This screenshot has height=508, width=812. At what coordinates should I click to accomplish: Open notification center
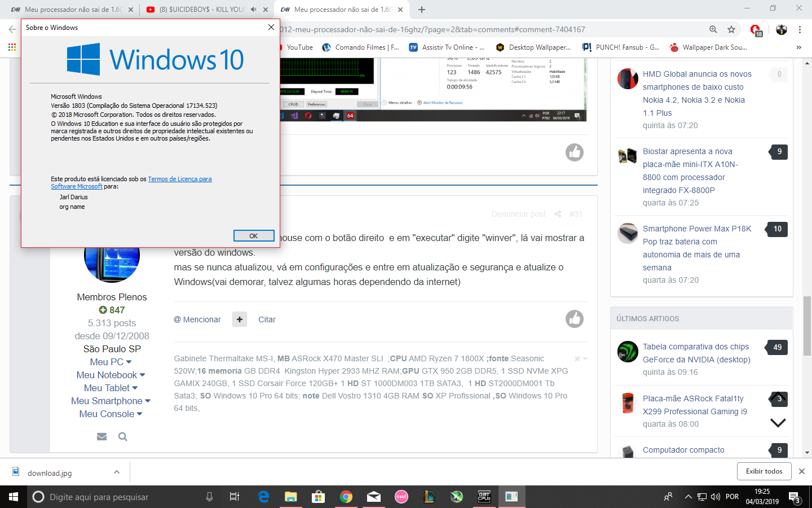pos(795,498)
